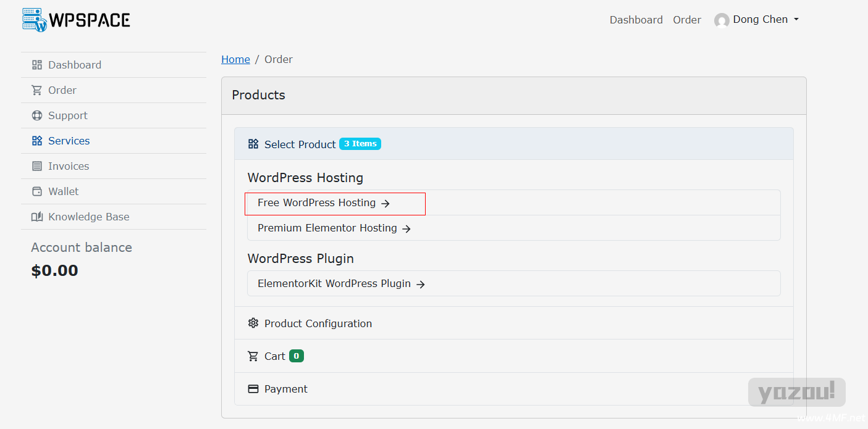This screenshot has height=429, width=868.
Task: Click the Dashboard grid icon in sidebar
Action: [x=37, y=65]
